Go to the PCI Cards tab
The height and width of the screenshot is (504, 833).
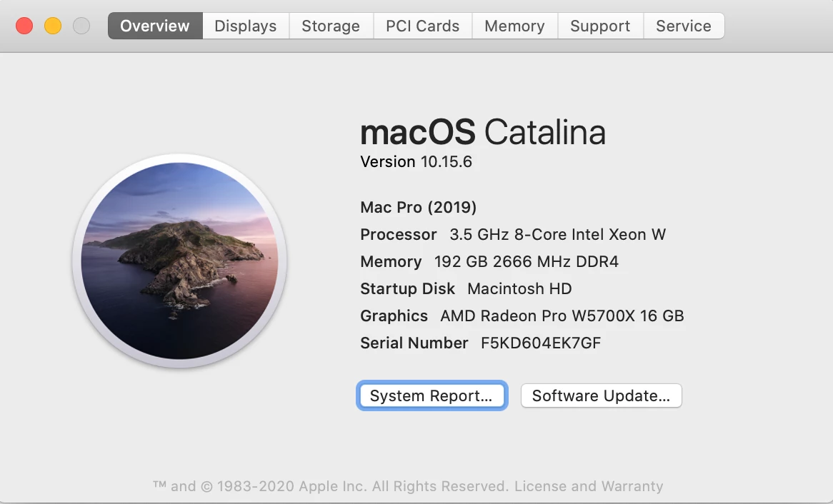422,26
